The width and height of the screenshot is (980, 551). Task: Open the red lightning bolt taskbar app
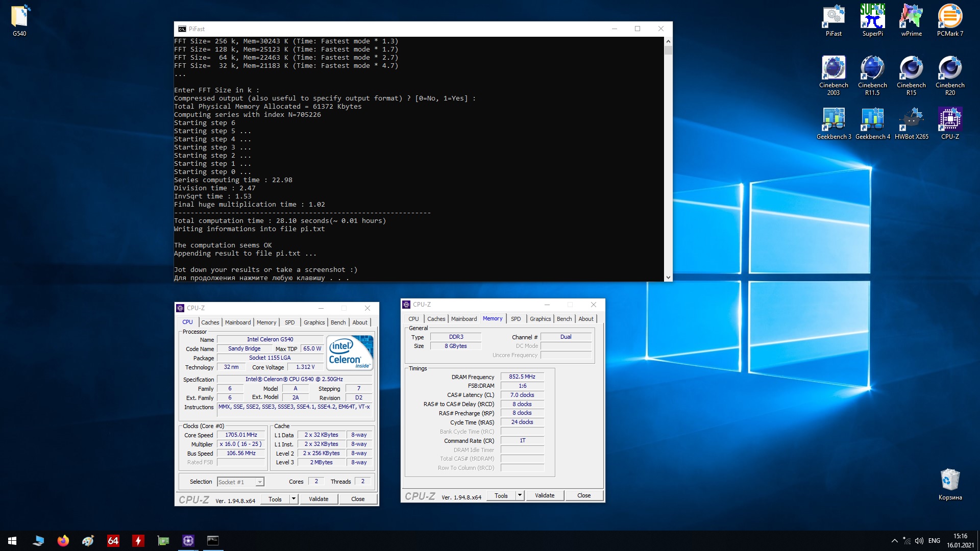pyautogui.click(x=138, y=541)
